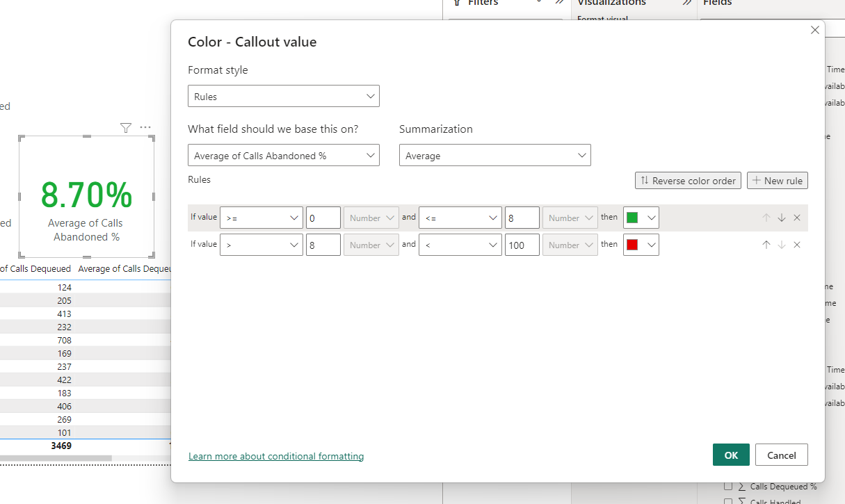The width and height of the screenshot is (845, 504).
Task: Open the red color picker for second rule
Action: pos(641,245)
